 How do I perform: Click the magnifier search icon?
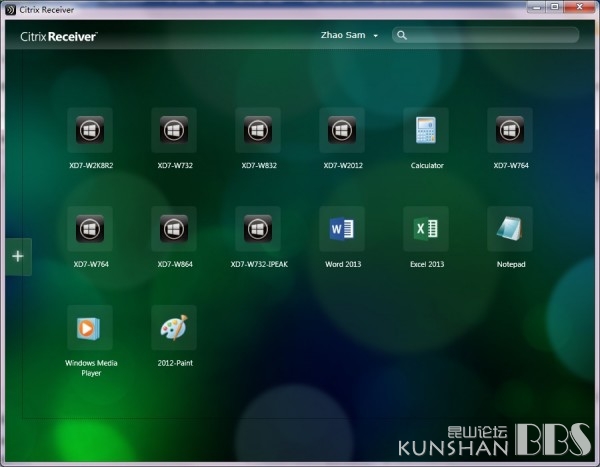coord(401,35)
